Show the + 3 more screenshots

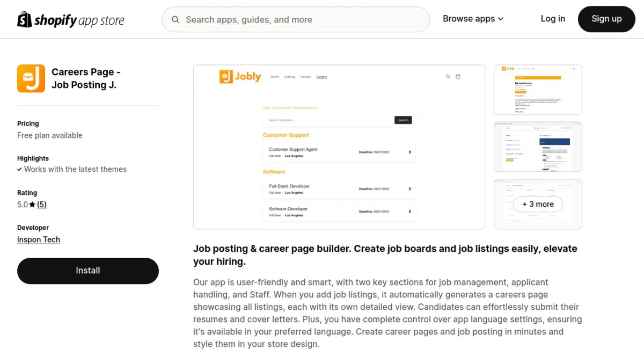tap(538, 204)
